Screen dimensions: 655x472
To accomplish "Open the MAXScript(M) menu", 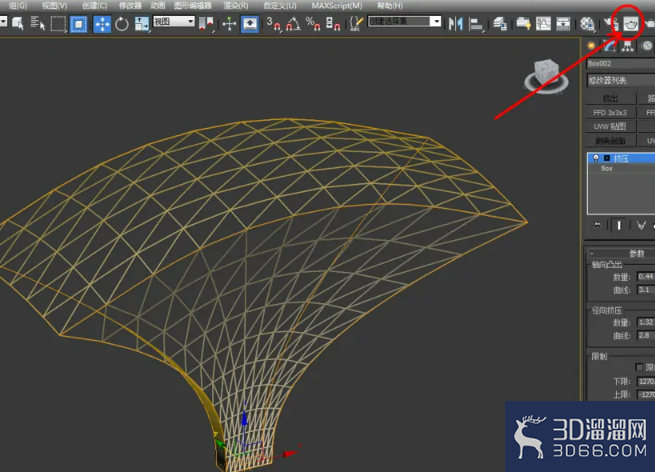I will pyautogui.click(x=337, y=5).
